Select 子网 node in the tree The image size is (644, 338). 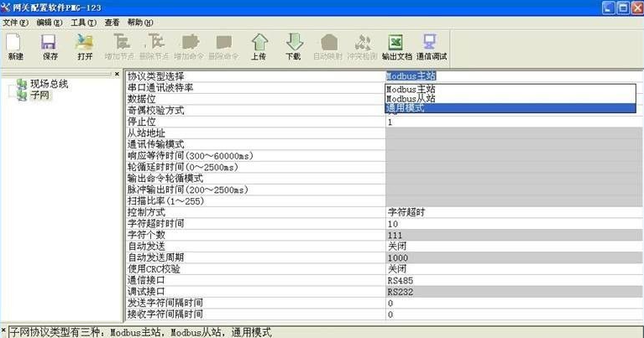(39, 95)
